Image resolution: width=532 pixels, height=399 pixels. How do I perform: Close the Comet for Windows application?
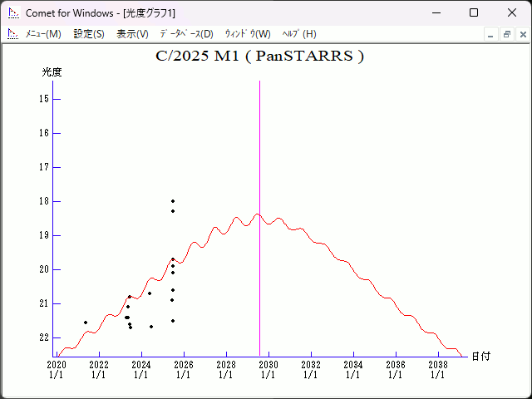point(512,13)
